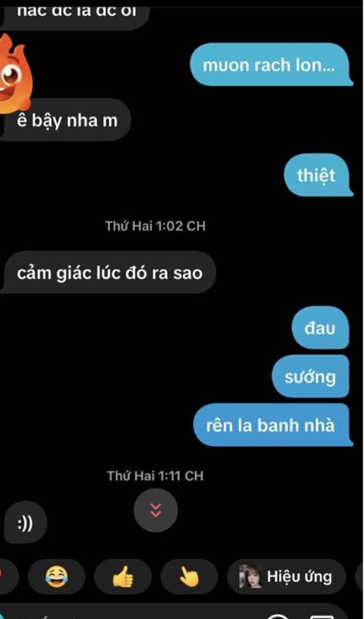
Task: Send the pointing-hand emoji quick reaction
Action: click(x=189, y=577)
